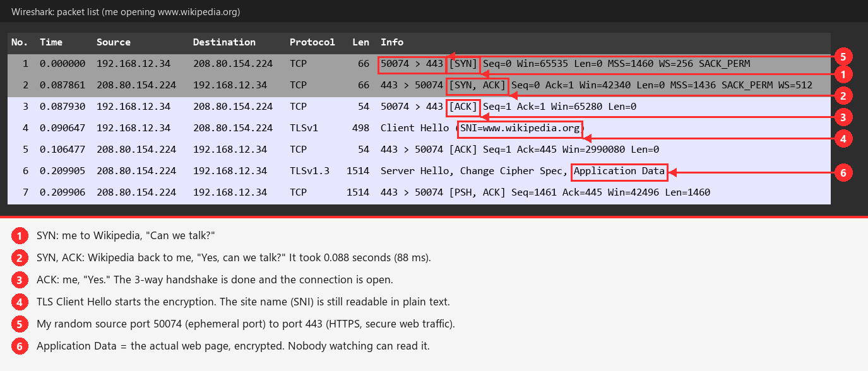Select the Client Hello SNI=www.wikipedia.org info text
The width and height of the screenshot is (868, 371).
483,128
